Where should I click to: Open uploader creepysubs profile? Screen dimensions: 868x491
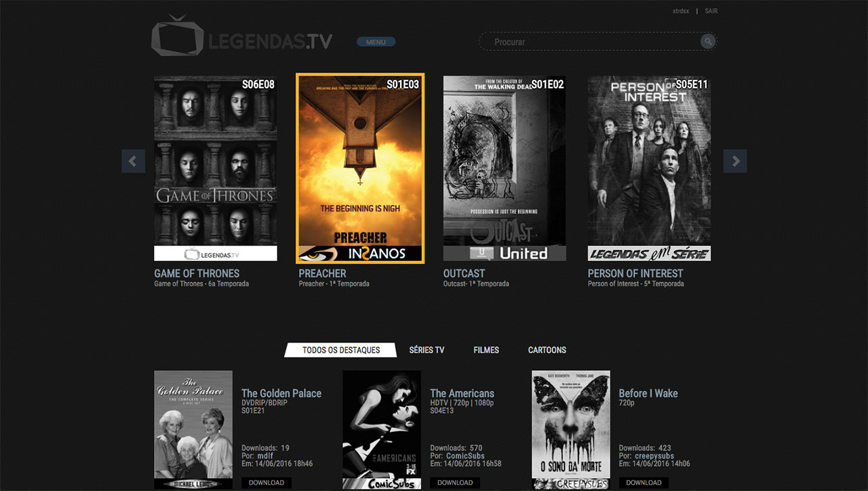coord(656,456)
